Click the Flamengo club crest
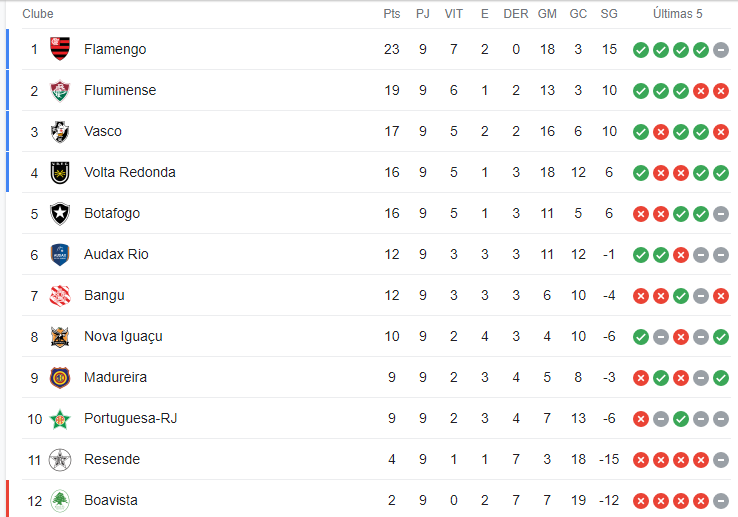The height and width of the screenshot is (517, 738). 60,49
